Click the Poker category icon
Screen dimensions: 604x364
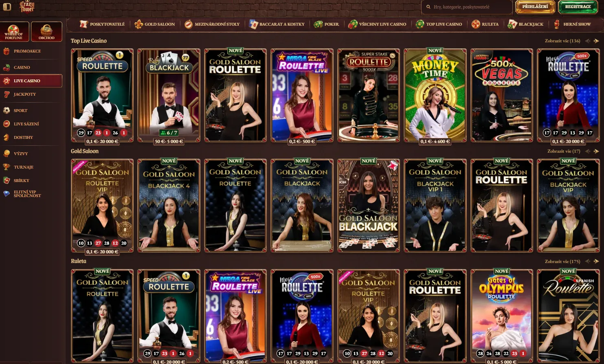318,24
